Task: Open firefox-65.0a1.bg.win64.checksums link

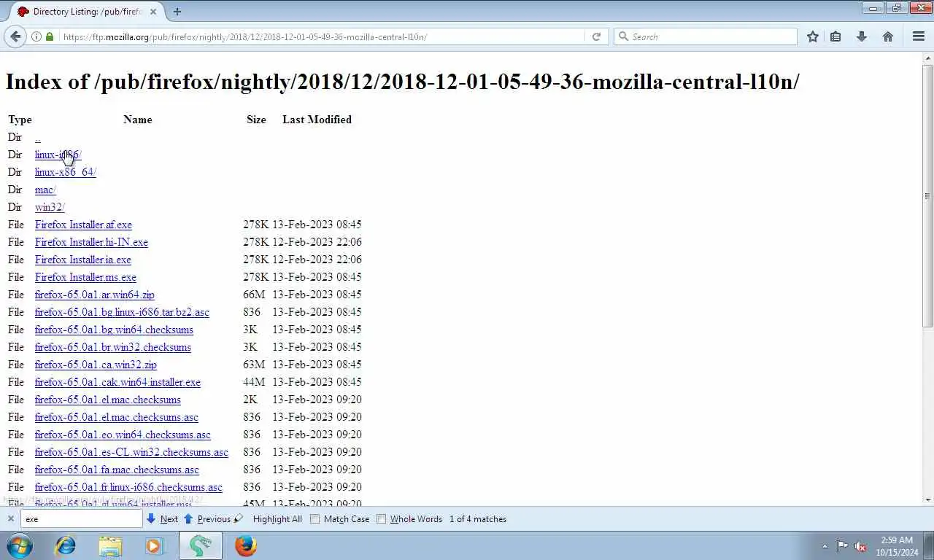Action: [114, 330]
